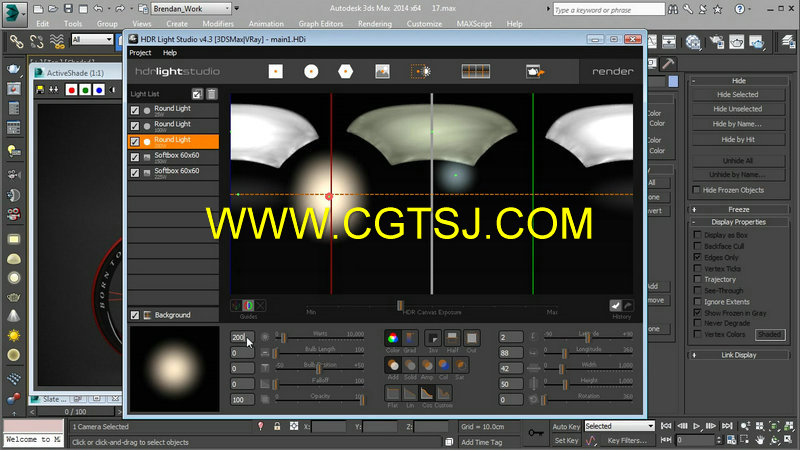
Task: Add a hexagon light from the toolbar
Action: point(345,71)
